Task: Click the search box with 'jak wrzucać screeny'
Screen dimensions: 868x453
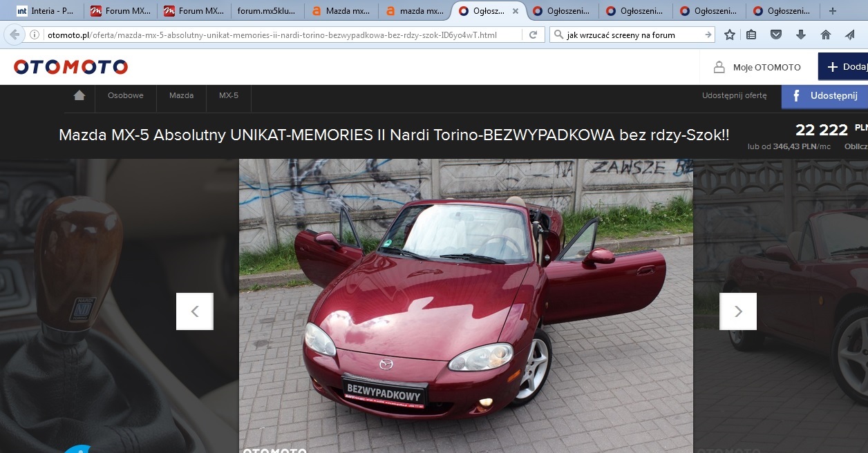Action: pos(632,35)
